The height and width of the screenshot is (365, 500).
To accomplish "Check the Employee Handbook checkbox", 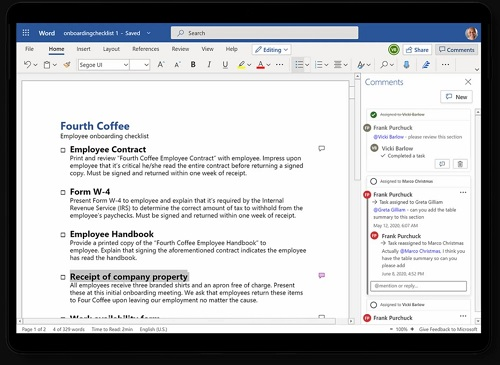I will click(63, 235).
